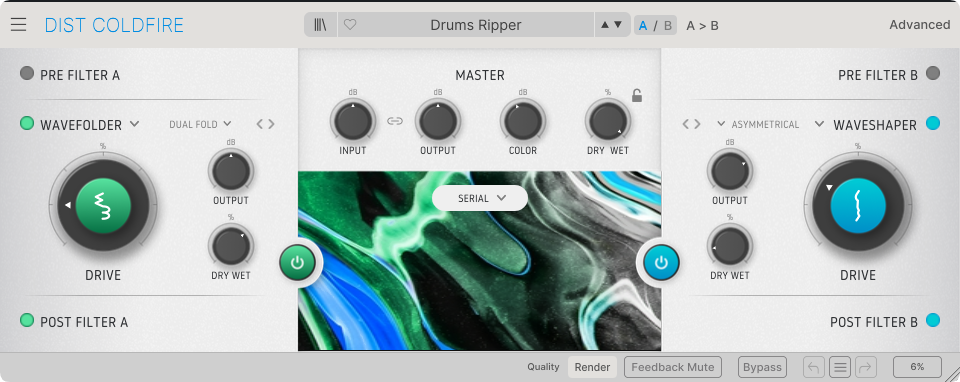Disable the Wavefolder module

[x=27, y=124]
